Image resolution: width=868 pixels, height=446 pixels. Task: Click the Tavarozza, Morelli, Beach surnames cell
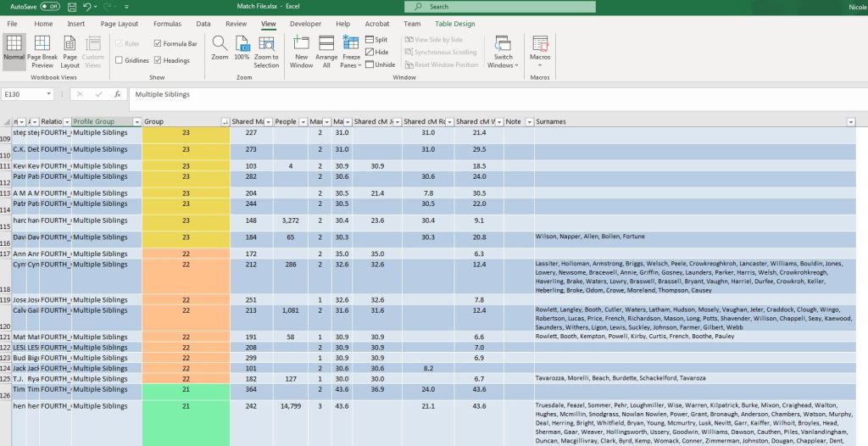(695, 379)
